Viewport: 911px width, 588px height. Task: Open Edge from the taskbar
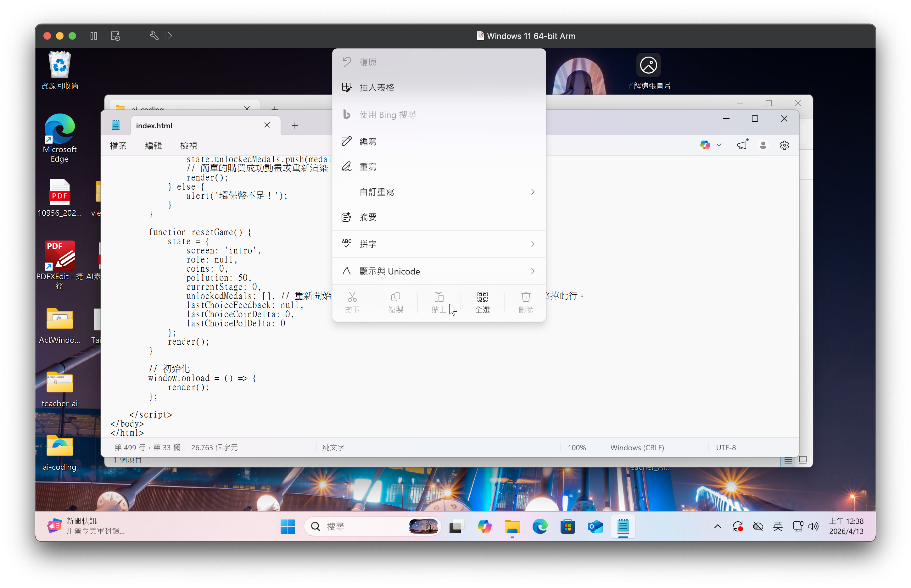540,526
